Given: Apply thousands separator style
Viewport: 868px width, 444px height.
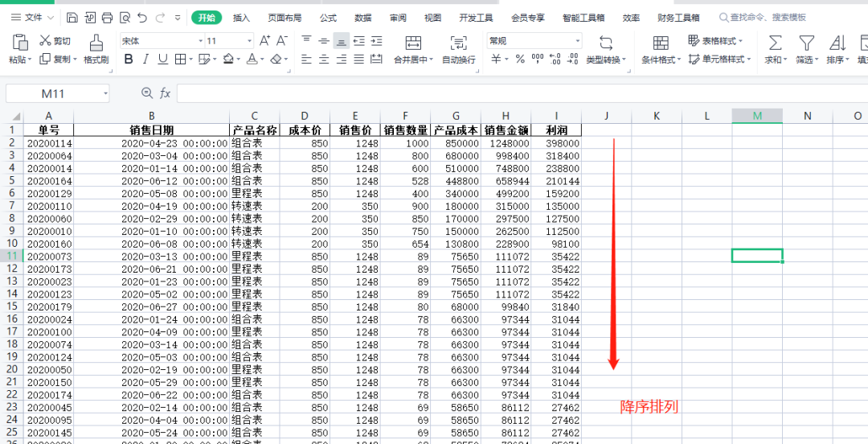Looking at the screenshot, I should click(538, 59).
